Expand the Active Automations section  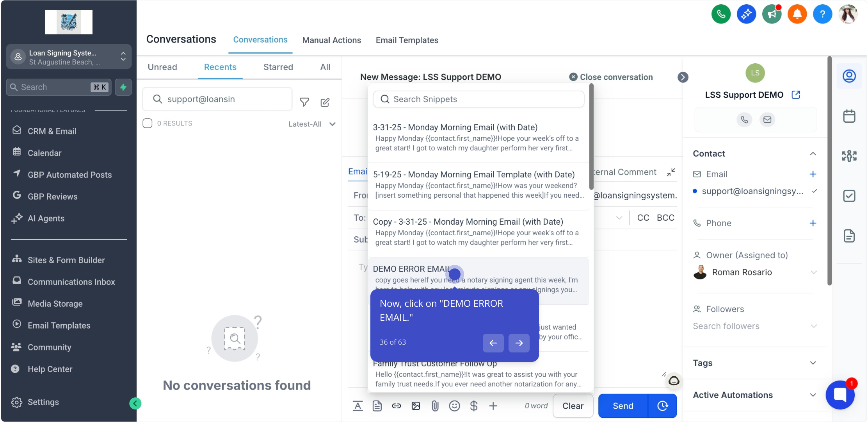(x=813, y=395)
